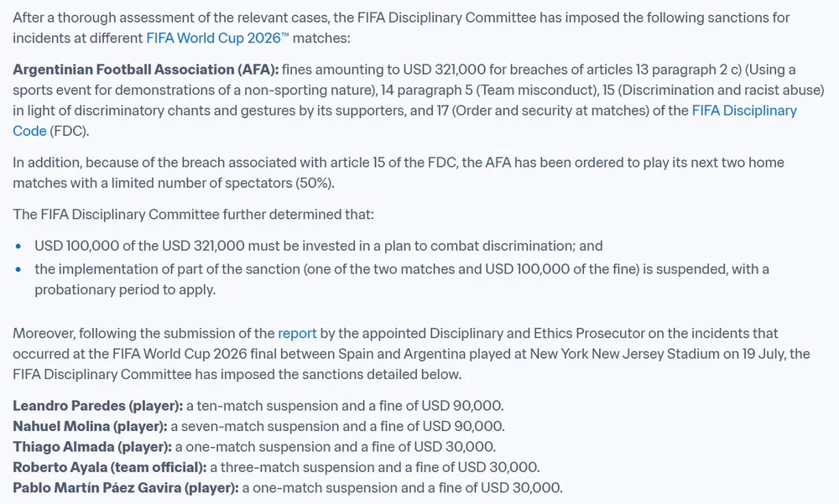The height and width of the screenshot is (504, 839).
Task: Click the Argentinian Football Association (AFA) bold heading
Action: [x=145, y=70]
